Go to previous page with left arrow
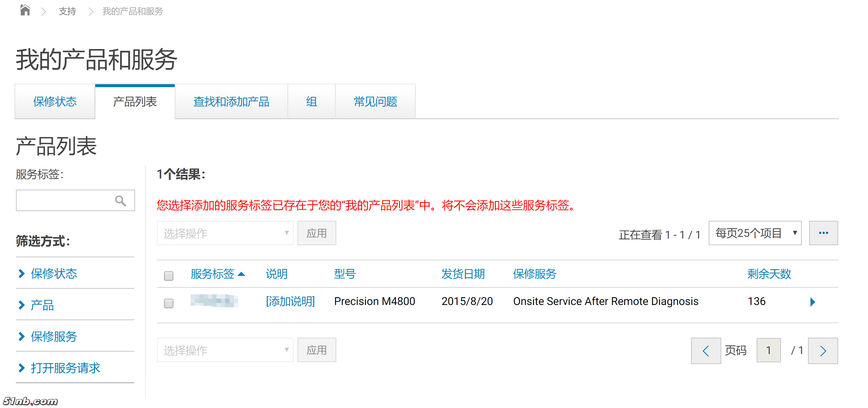Image resolution: width=868 pixels, height=408 pixels. point(706,350)
